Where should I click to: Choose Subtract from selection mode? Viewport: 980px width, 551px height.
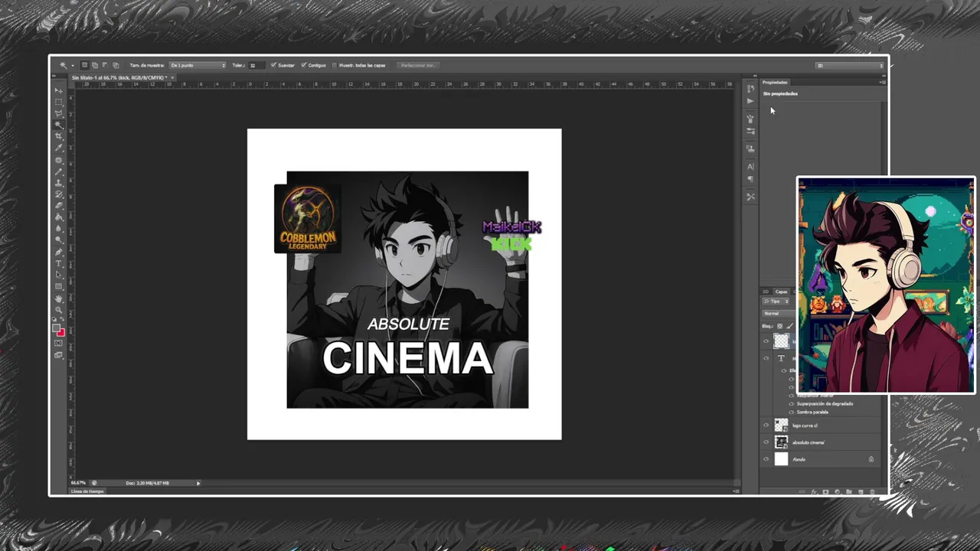(x=105, y=65)
